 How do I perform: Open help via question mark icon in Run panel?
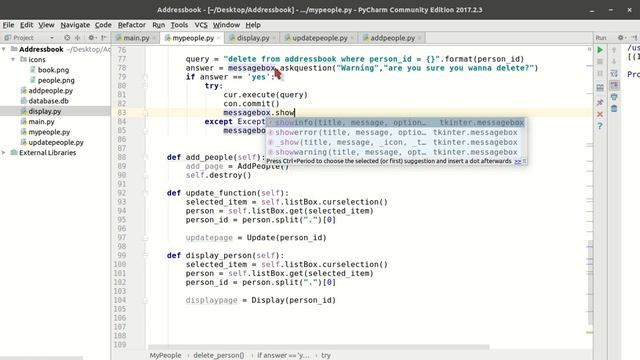tap(600, 126)
